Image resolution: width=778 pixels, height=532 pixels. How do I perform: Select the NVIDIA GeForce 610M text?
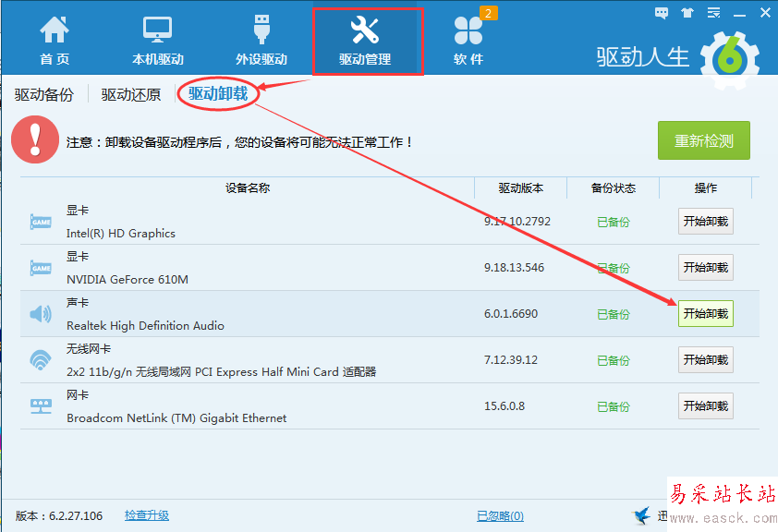click(128, 280)
